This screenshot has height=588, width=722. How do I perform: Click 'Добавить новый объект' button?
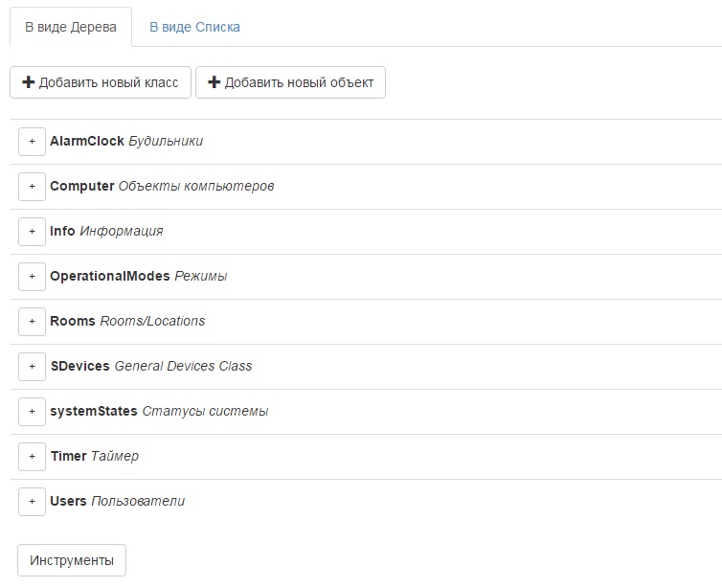(290, 82)
